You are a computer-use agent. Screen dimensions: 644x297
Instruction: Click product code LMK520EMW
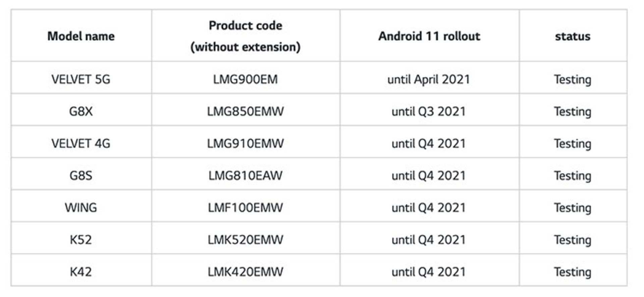click(245, 240)
